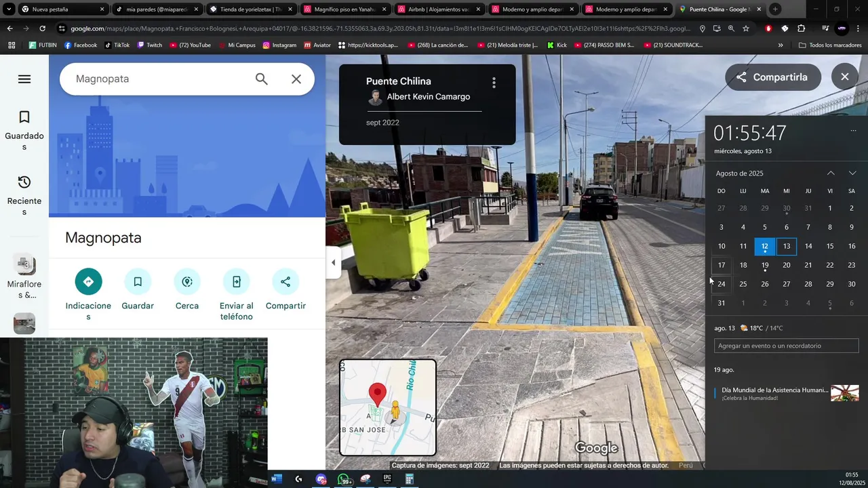Viewport: 868px width, 488px height.
Task: Click the Street View minimap thumbnail
Action: (388, 407)
